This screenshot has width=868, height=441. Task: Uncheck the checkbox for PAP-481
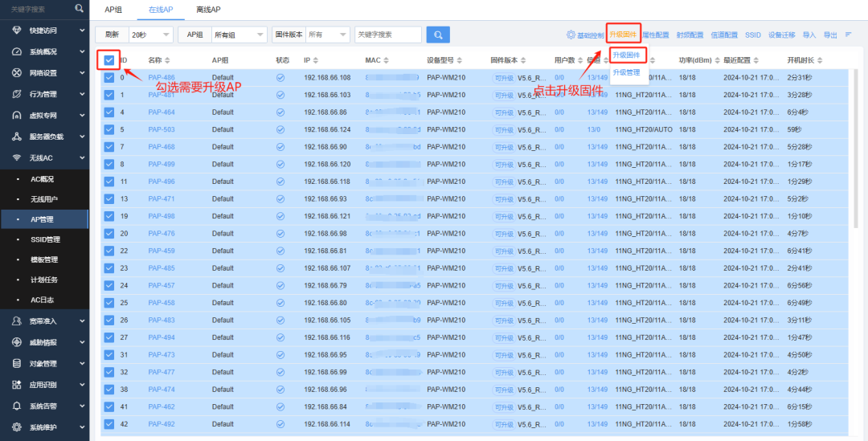(109, 95)
